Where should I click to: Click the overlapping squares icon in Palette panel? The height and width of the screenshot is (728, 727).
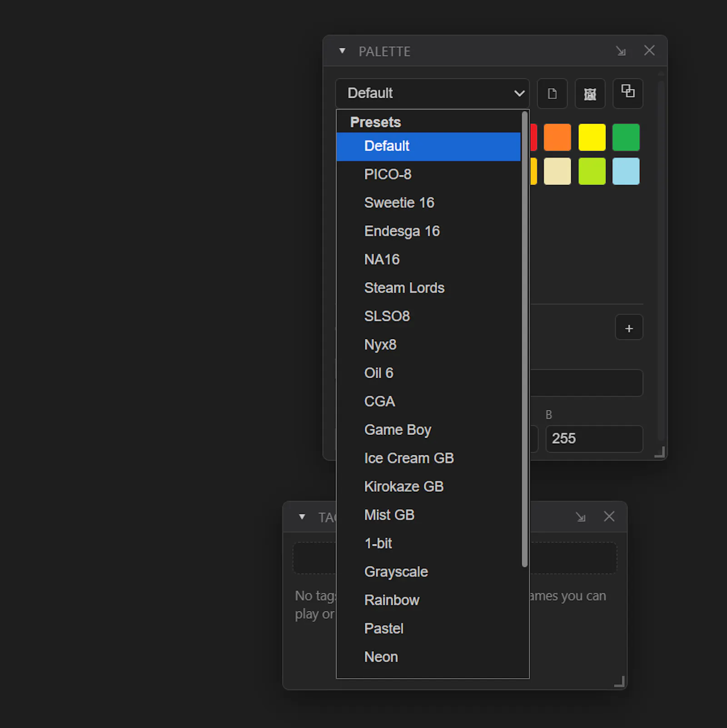(628, 94)
